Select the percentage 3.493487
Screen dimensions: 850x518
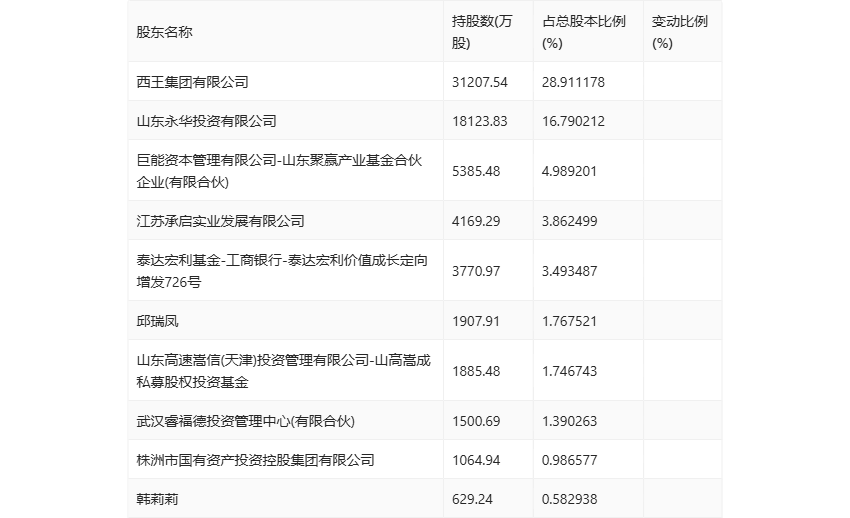[569, 271]
